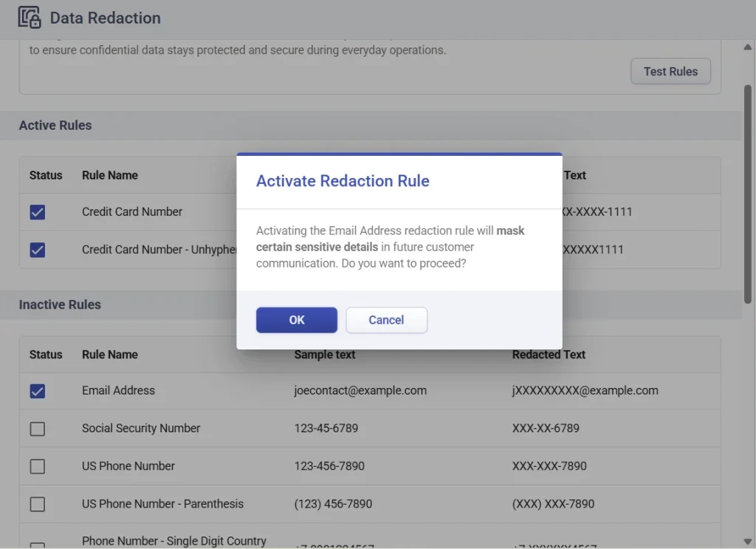Image resolution: width=756 pixels, height=549 pixels.
Task: Enable US Phone Number - Parenthesis rule
Action: [38, 504]
